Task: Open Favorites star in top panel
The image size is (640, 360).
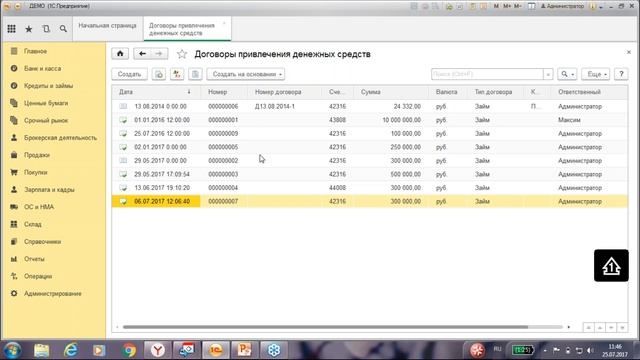Action: (29, 29)
